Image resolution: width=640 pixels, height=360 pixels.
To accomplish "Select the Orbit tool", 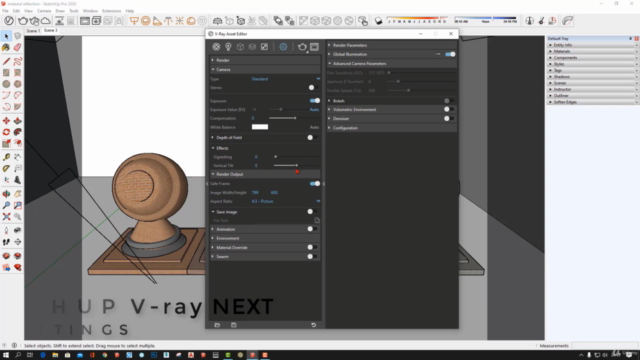I will (6, 194).
